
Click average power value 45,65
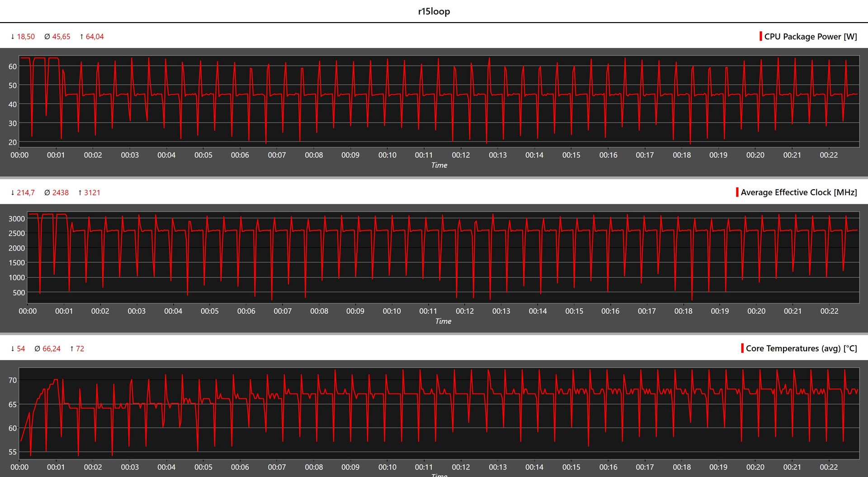[x=61, y=37]
